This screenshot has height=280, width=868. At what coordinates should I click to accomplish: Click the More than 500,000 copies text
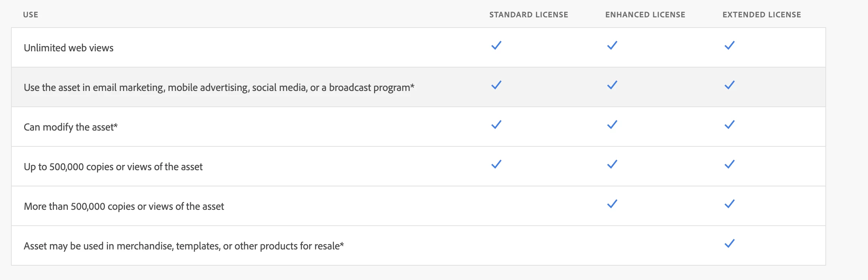pos(124,206)
